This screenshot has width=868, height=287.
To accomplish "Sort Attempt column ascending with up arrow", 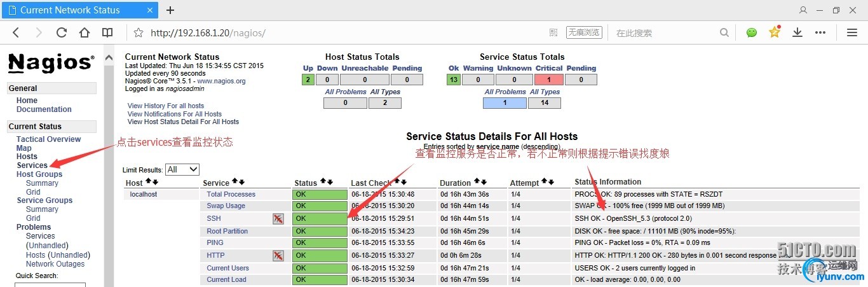I will point(545,182).
